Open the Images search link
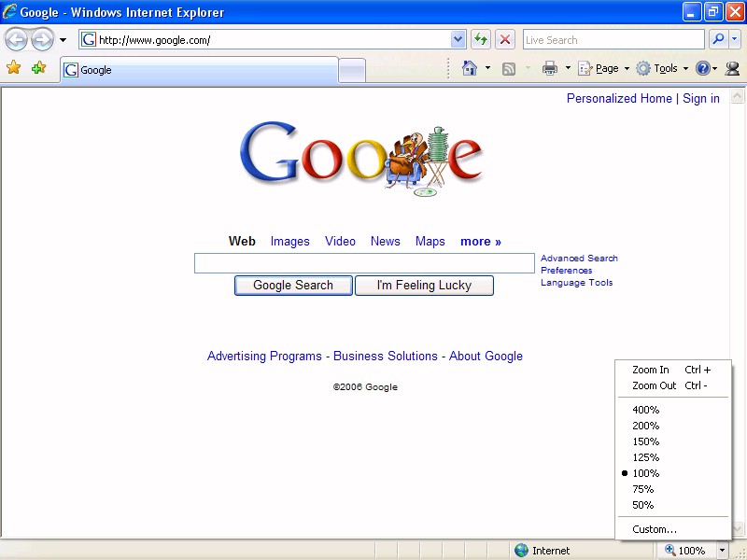This screenshot has width=747, height=560. (x=289, y=242)
